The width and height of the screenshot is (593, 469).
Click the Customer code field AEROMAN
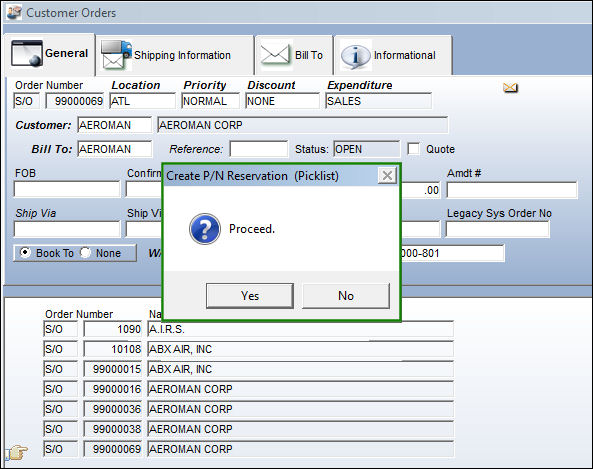(115, 125)
